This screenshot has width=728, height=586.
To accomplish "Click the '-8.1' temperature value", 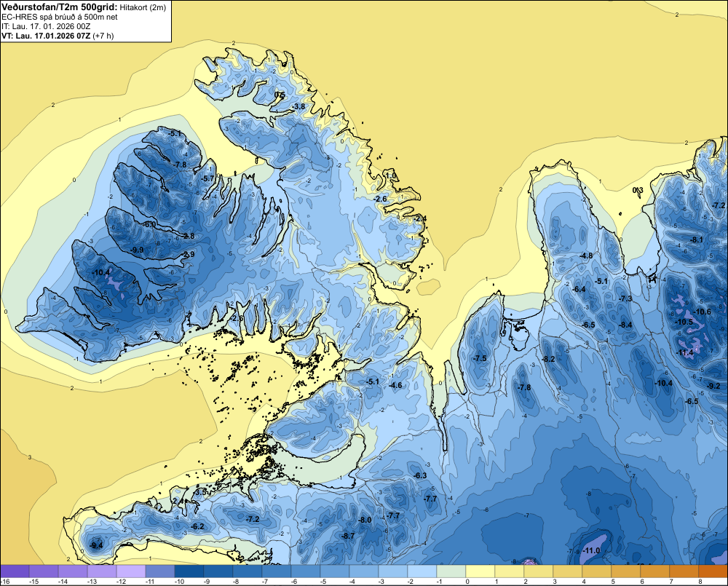I will [x=697, y=240].
